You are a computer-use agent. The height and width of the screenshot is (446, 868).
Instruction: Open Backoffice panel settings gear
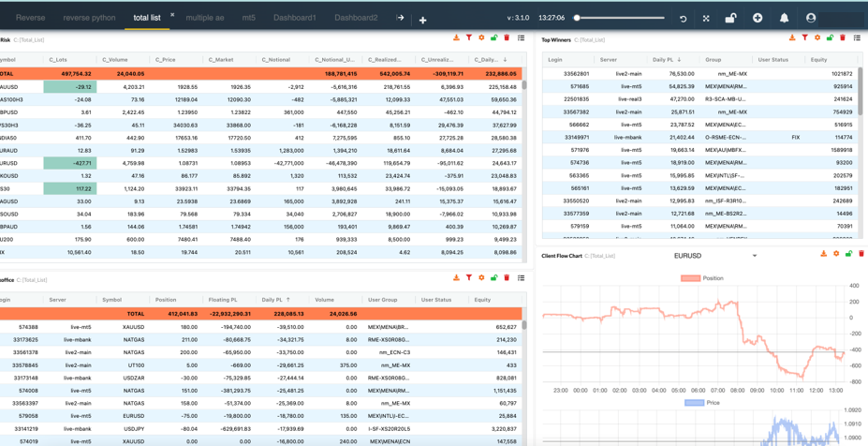tap(481, 278)
